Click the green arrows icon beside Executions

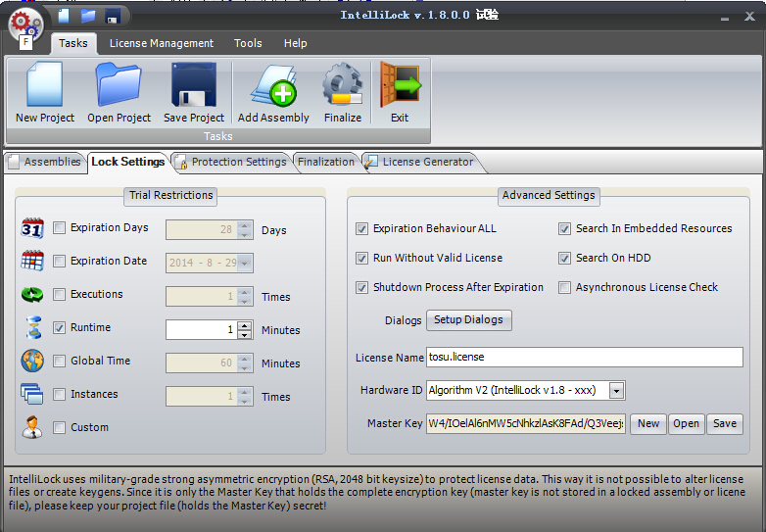click(x=32, y=294)
